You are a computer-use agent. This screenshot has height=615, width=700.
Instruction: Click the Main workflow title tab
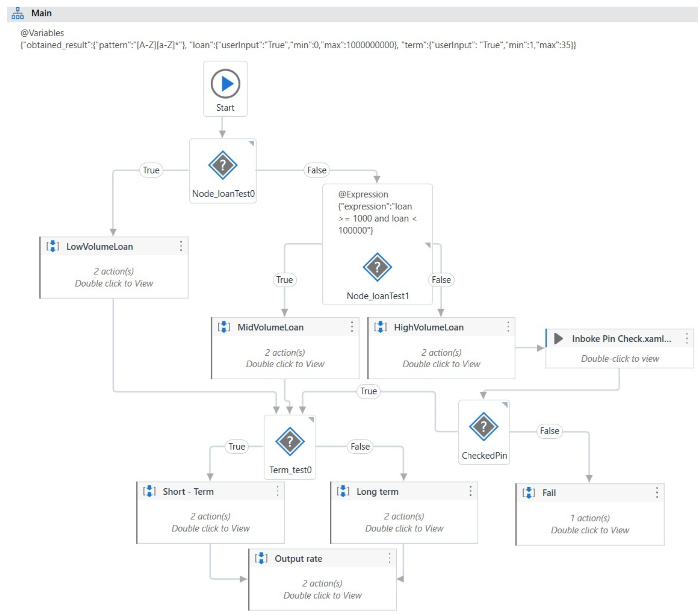41,13
